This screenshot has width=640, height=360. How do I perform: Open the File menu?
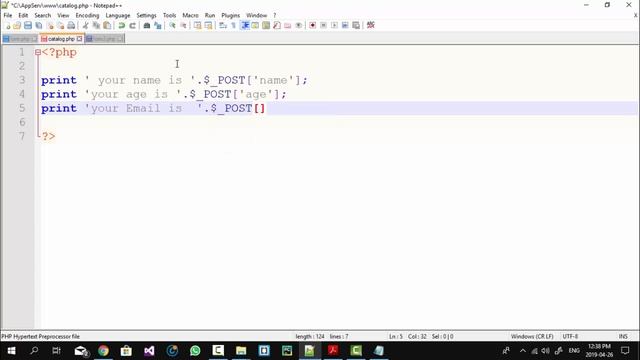(8, 16)
